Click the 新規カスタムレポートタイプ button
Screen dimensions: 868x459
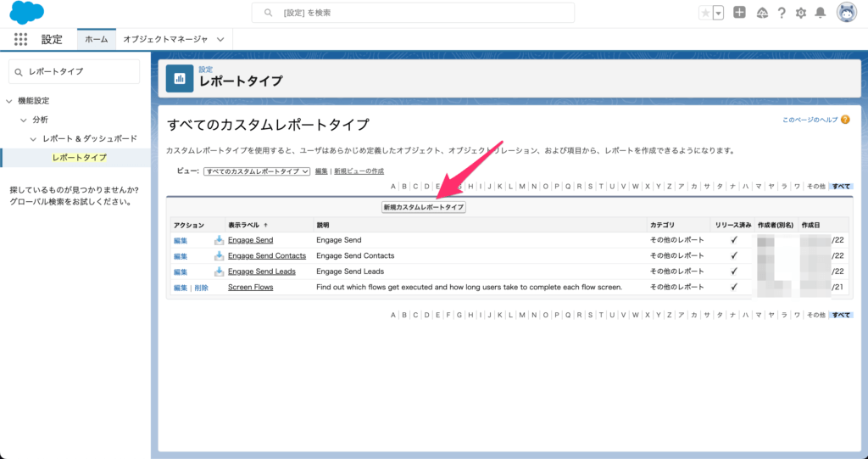point(424,207)
